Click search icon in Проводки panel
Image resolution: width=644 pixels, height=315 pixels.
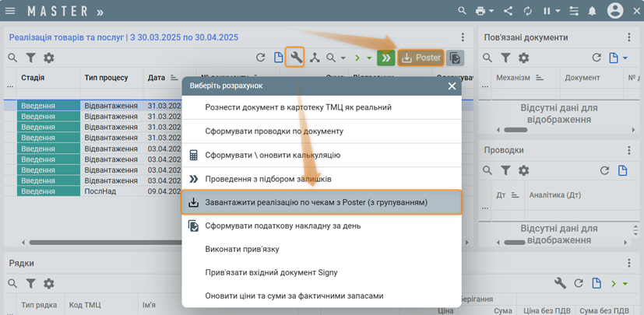click(487, 170)
